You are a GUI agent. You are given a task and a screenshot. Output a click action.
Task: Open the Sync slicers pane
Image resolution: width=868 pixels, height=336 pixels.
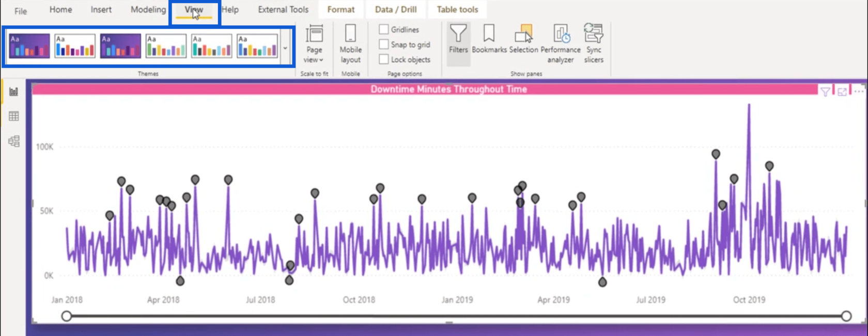click(x=594, y=44)
